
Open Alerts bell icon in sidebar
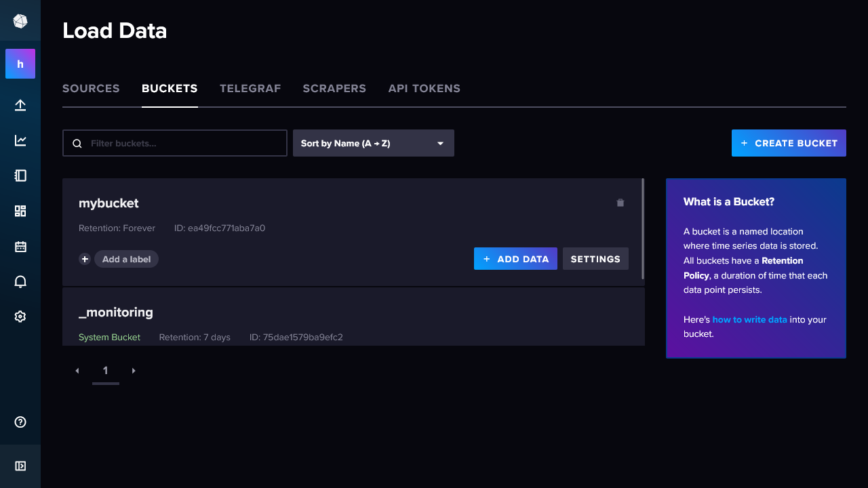tap(20, 281)
